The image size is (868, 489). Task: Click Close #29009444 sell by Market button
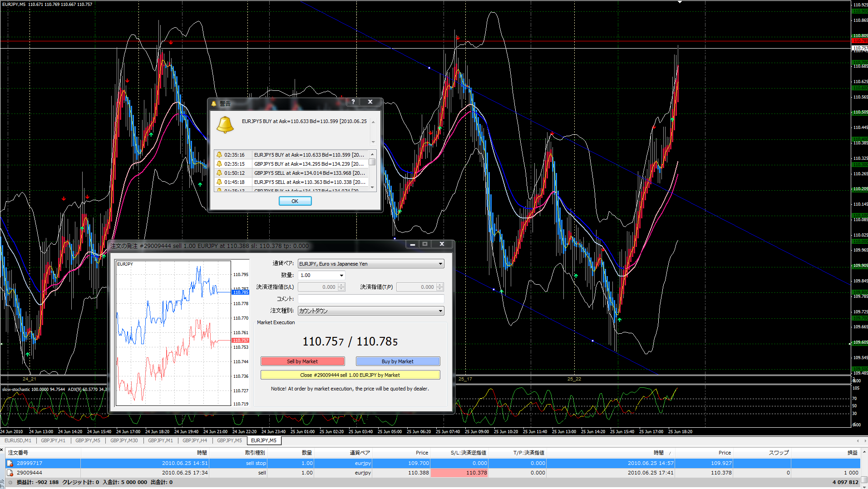350,375
